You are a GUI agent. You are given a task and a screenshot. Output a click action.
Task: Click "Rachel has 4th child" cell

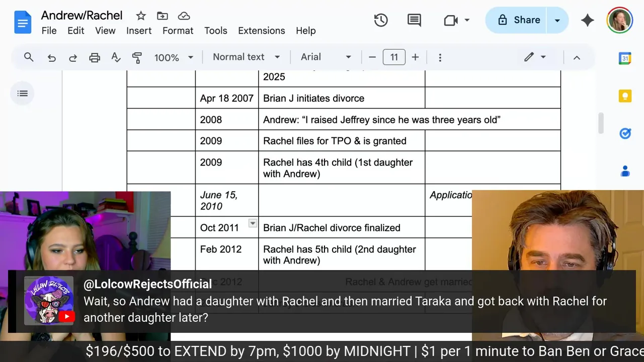point(342,168)
